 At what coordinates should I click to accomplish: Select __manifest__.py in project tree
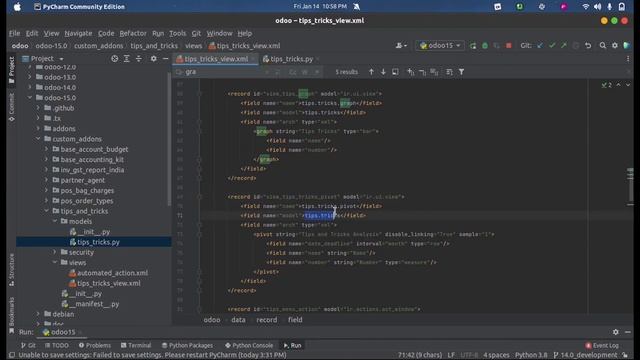coord(90,304)
